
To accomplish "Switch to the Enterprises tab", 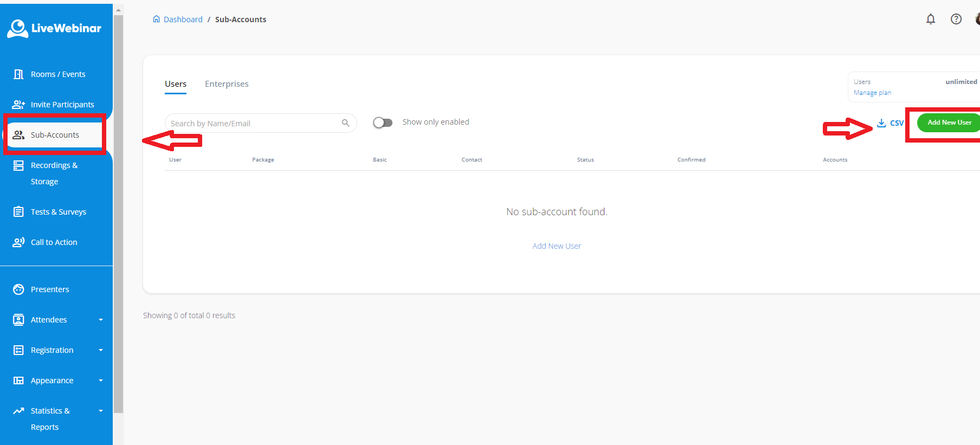I will coord(227,84).
